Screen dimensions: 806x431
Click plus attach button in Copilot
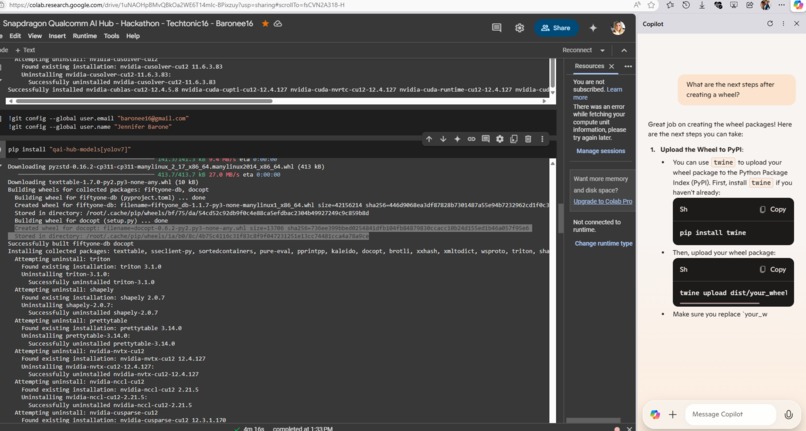673,415
